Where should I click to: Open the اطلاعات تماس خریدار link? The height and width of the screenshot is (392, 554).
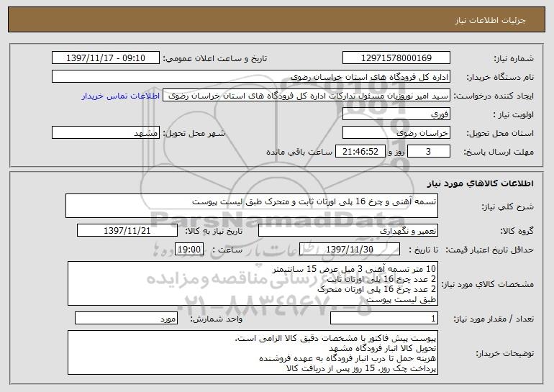pyautogui.click(x=120, y=96)
